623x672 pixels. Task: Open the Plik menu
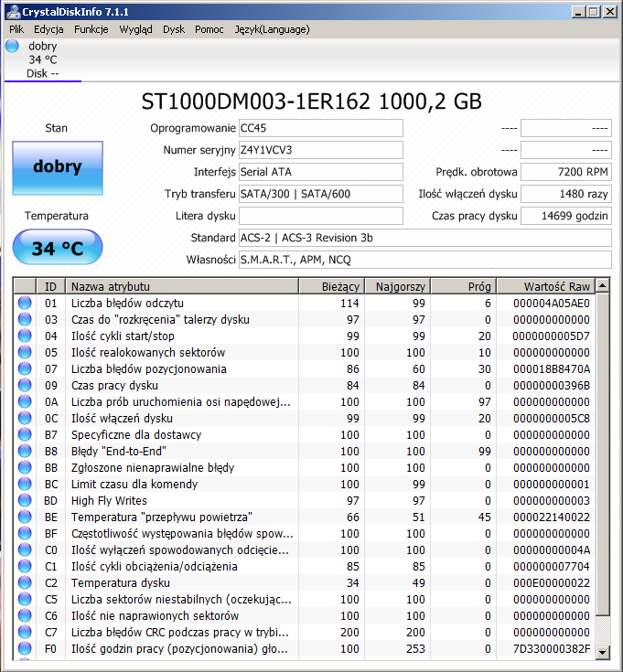click(16, 29)
